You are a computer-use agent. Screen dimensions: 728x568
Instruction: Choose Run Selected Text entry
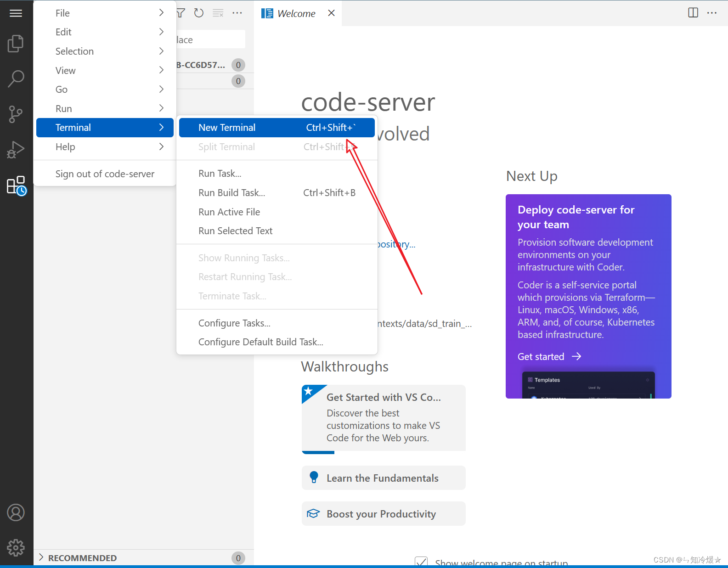pyautogui.click(x=277, y=231)
